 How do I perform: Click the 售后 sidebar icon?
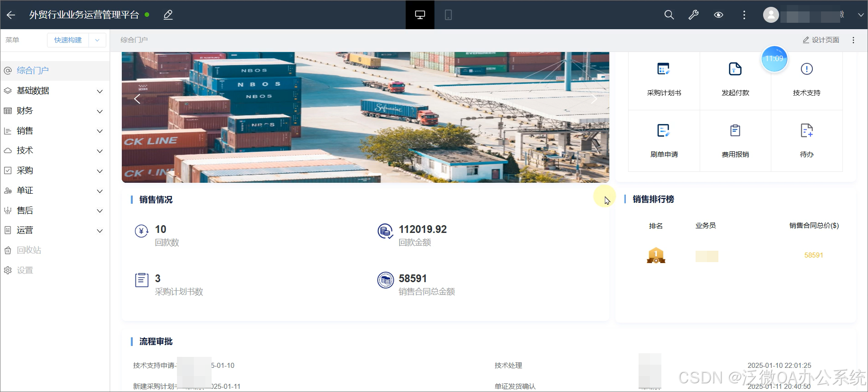click(8, 211)
